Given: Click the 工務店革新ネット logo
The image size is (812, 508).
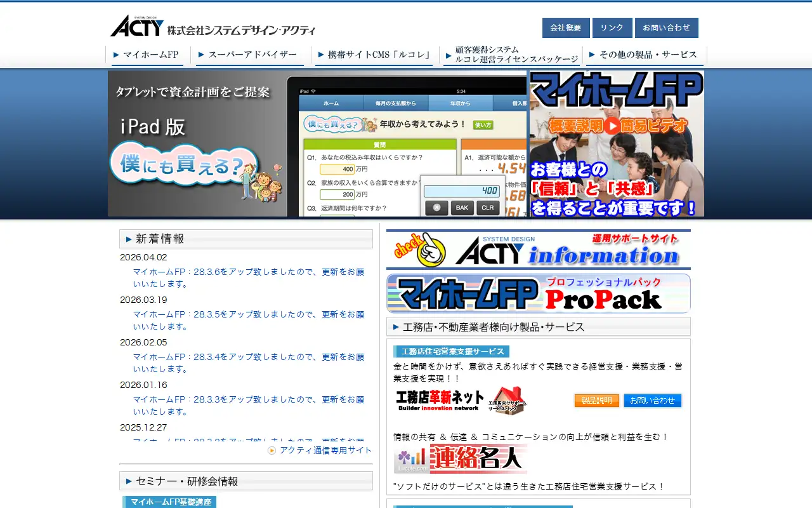Looking at the screenshot, I should (439, 400).
